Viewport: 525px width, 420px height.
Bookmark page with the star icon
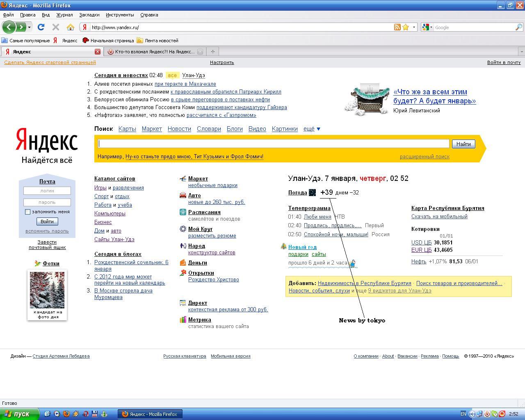pos(406,27)
